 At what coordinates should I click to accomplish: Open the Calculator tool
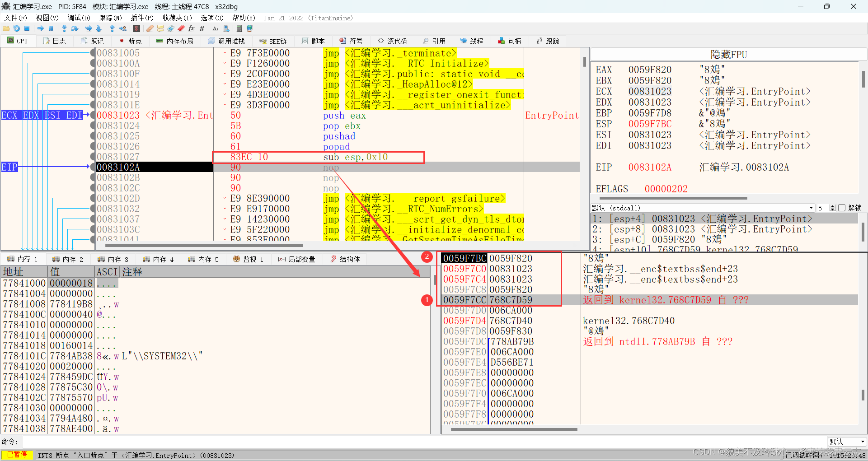[239, 28]
